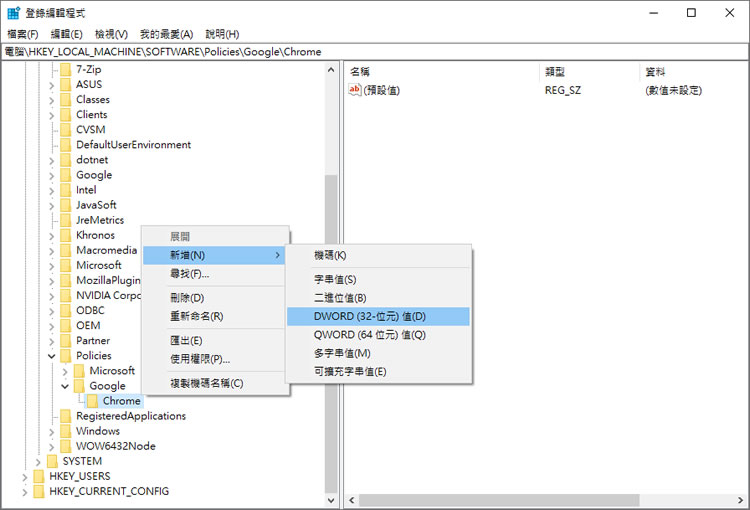Click the JavaSoft folder icon

pyautogui.click(x=66, y=205)
